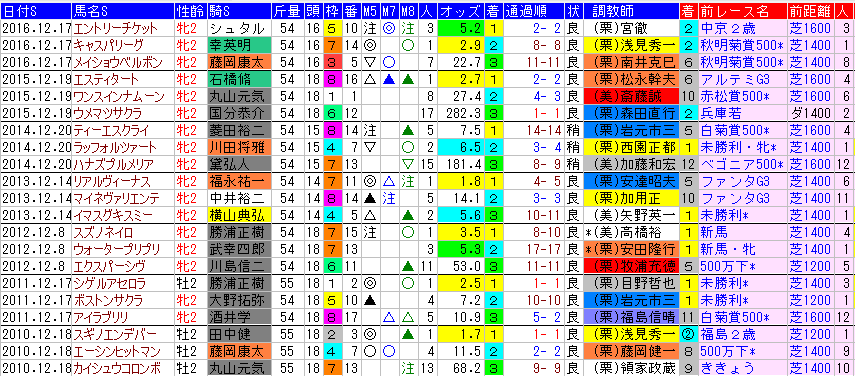Click the M7 column header

coord(389,11)
